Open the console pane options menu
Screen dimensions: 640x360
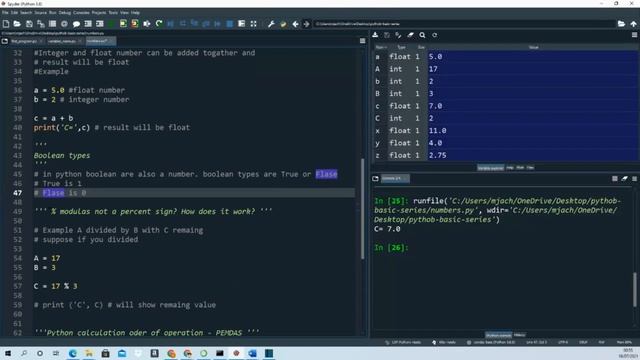[x=634, y=178]
